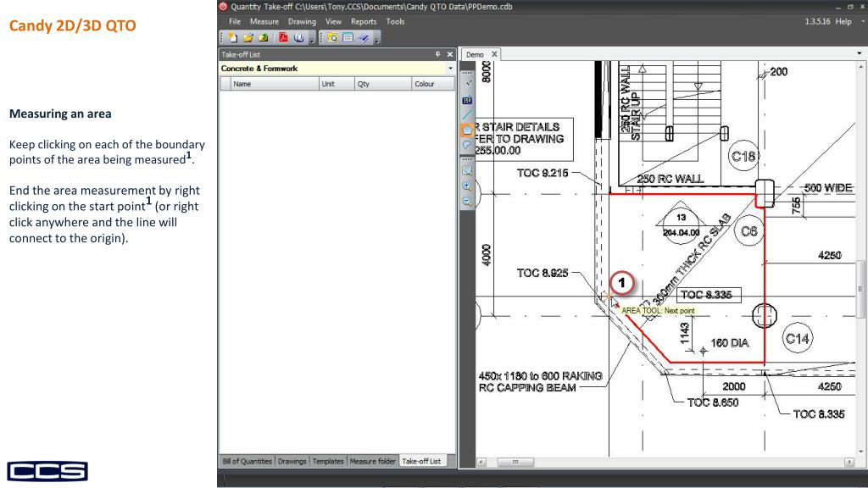The height and width of the screenshot is (488, 868).
Task: Switch to the Templates tab
Action: pos(328,461)
